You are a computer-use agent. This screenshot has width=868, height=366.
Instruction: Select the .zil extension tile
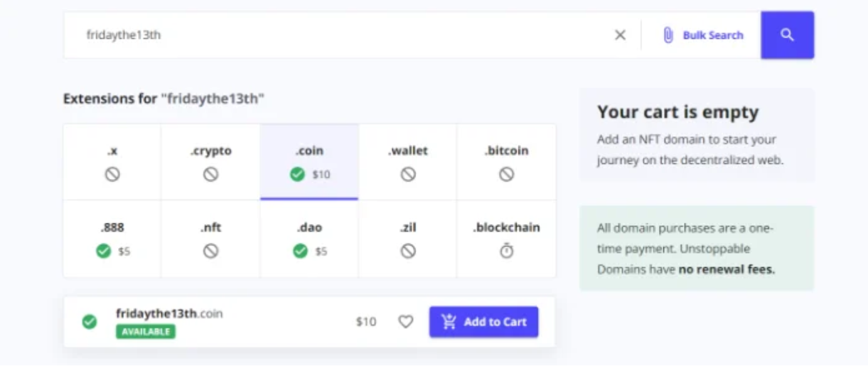[x=408, y=239]
